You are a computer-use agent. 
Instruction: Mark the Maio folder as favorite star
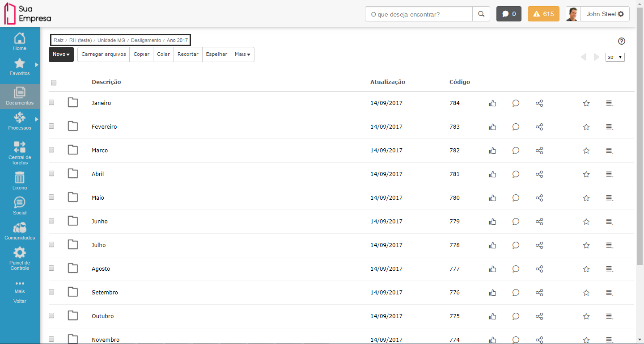point(586,198)
